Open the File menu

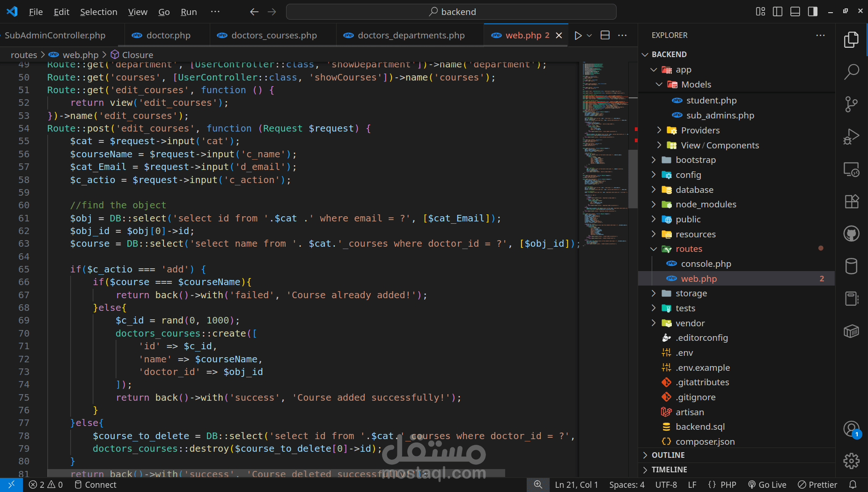click(36, 12)
